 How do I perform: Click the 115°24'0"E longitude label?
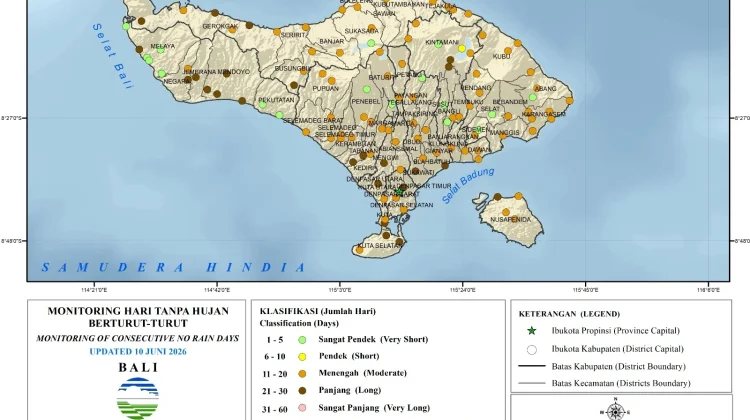point(463,289)
